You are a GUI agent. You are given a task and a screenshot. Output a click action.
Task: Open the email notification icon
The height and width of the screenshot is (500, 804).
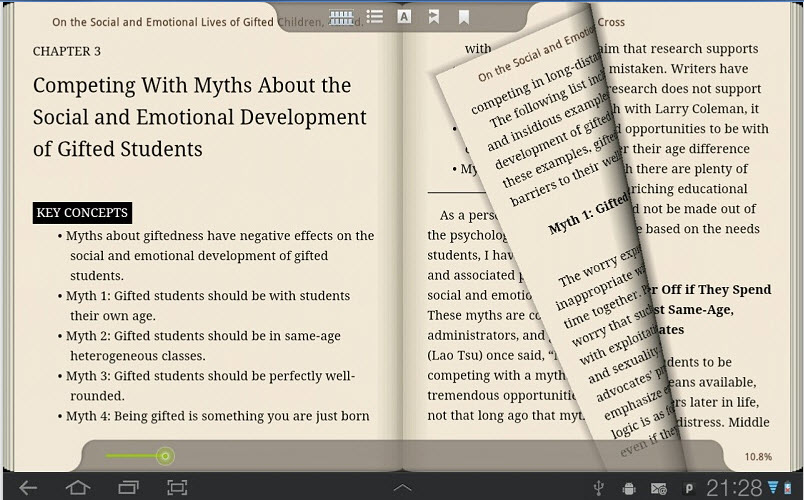659,489
